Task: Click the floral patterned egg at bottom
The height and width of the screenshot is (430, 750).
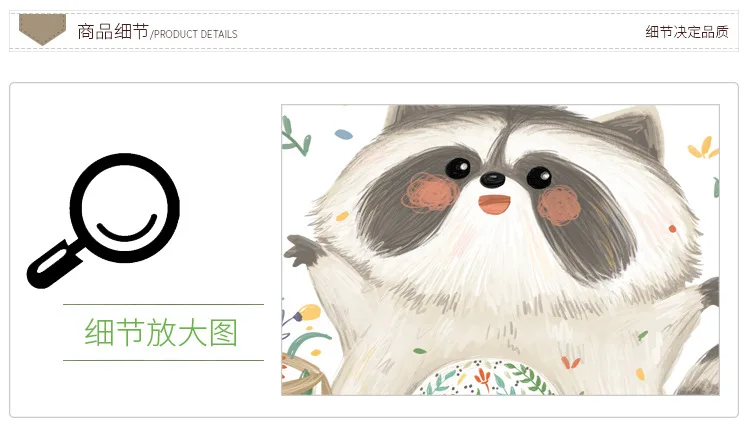Action: tap(487, 378)
